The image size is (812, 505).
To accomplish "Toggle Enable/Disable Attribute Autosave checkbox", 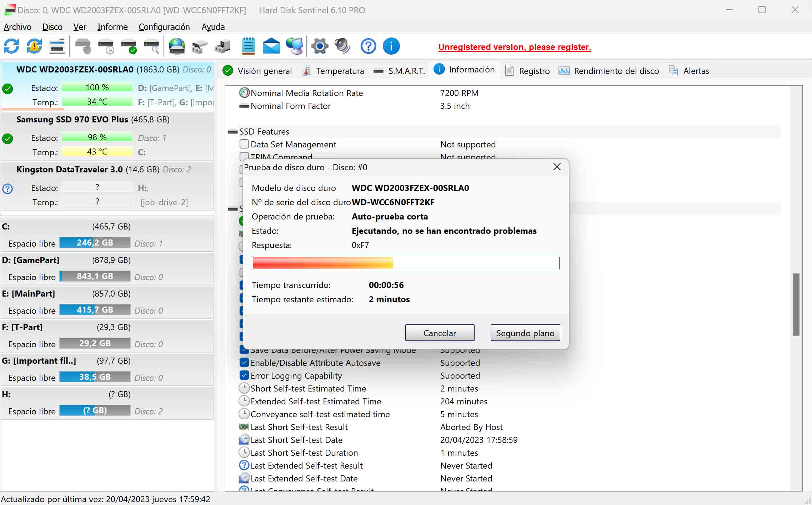I will (x=244, y=363).
